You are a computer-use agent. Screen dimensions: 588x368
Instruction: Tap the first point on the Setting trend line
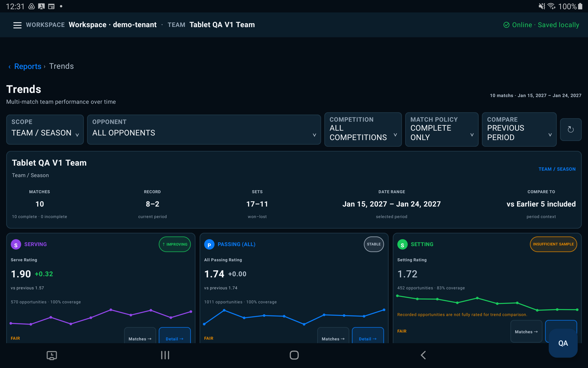point(398,296)
